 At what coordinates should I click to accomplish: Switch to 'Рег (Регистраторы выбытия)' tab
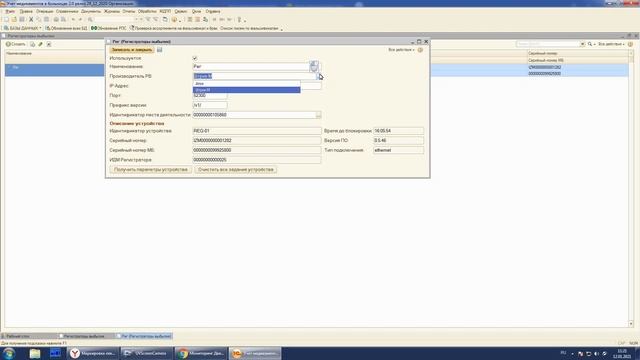[x=144, y=336]
